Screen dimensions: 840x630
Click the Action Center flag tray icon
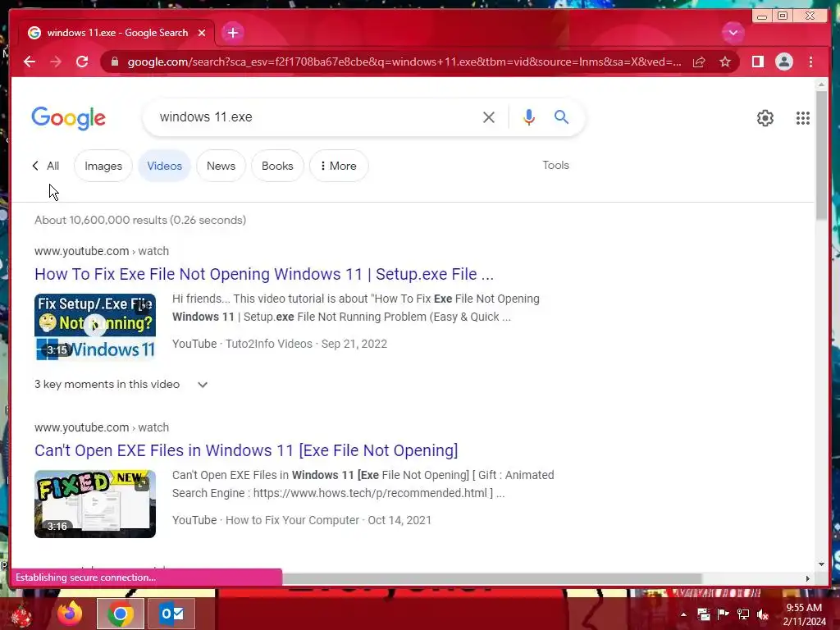tap(724, 614)
